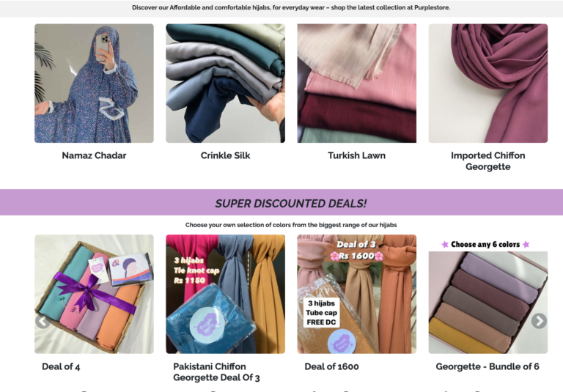View the Georgette Bundle of 6 image

click(x=488, y=294)
